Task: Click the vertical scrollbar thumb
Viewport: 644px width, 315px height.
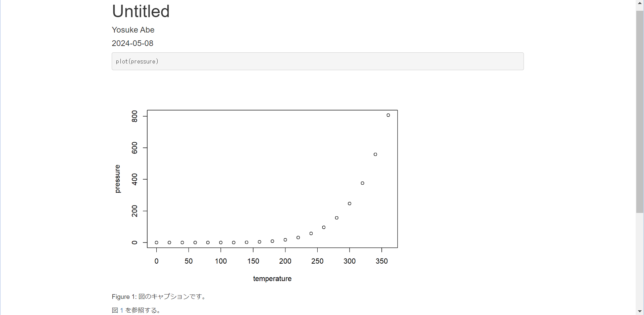Action: (x=640, y=111)
